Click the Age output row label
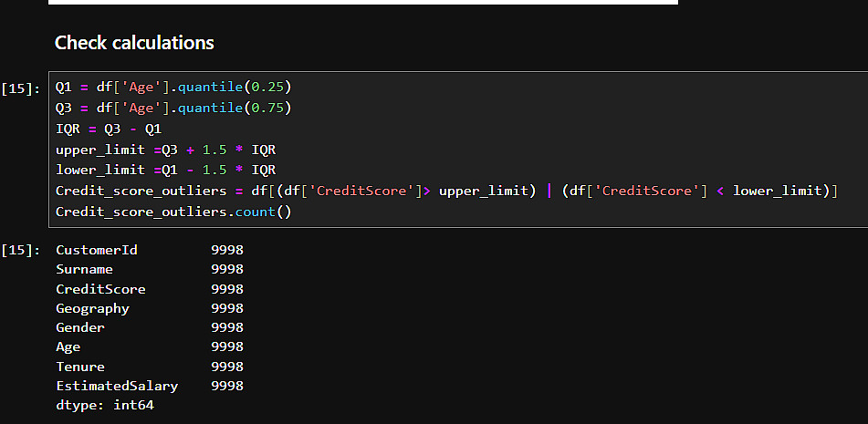This screenshot has width=868, height=424. pos(68,346)
